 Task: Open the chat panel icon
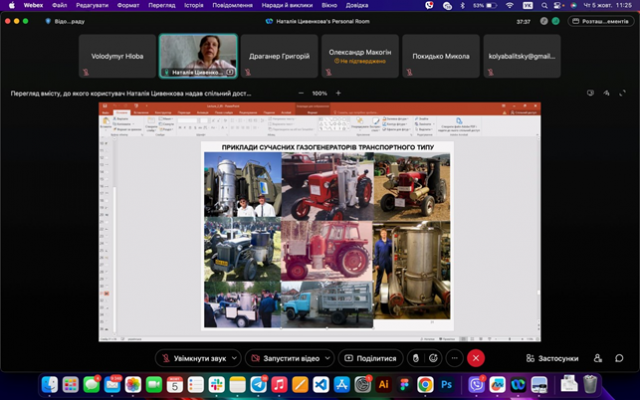620,358
